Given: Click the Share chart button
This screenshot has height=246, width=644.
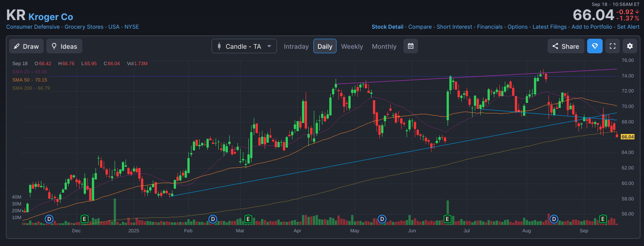Looking at the screenshot, I should pos(566,46).
